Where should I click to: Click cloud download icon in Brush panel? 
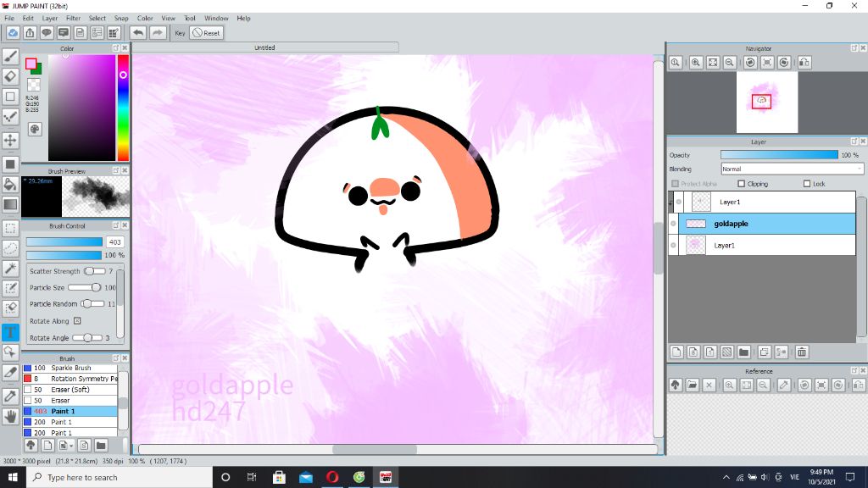click(31, 446)
